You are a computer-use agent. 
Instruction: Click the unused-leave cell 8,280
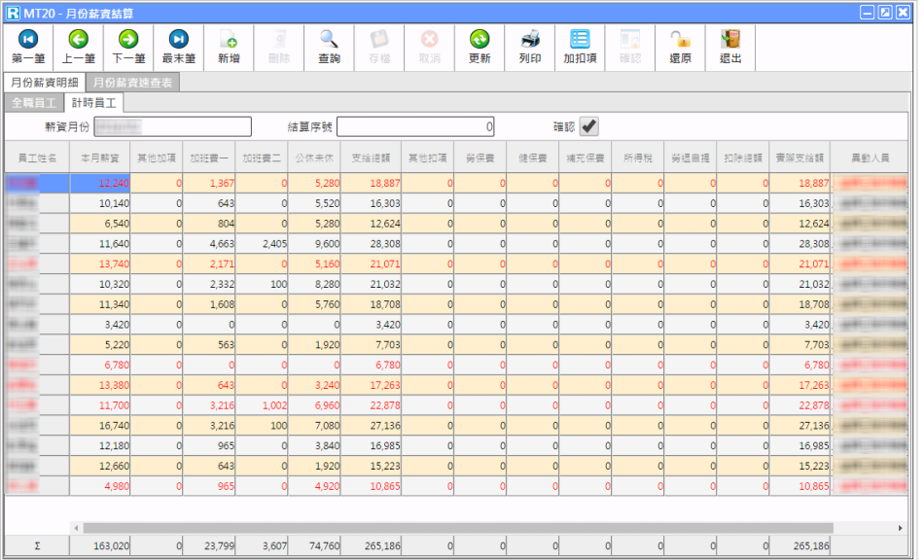[314, 285]
